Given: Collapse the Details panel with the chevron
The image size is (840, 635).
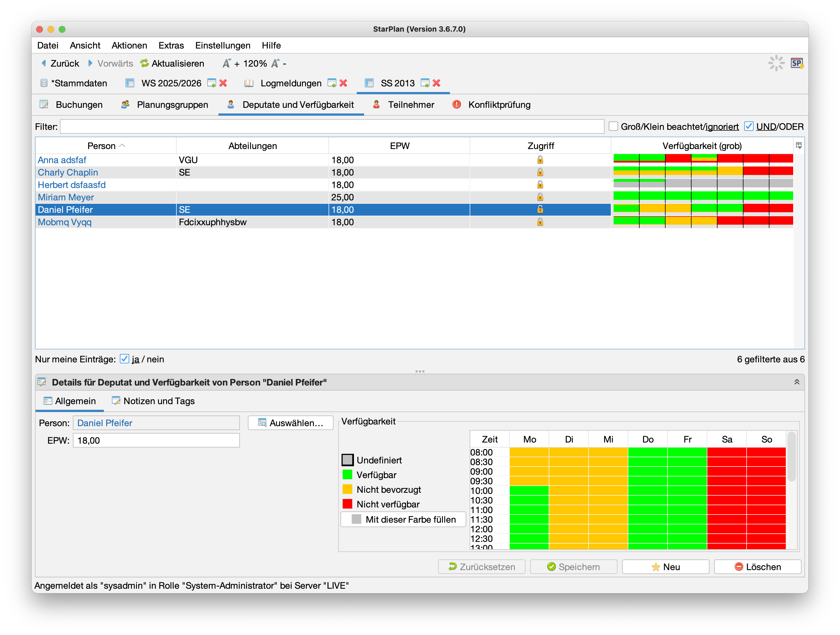Looking at the screenshot, I should point(797,382).
